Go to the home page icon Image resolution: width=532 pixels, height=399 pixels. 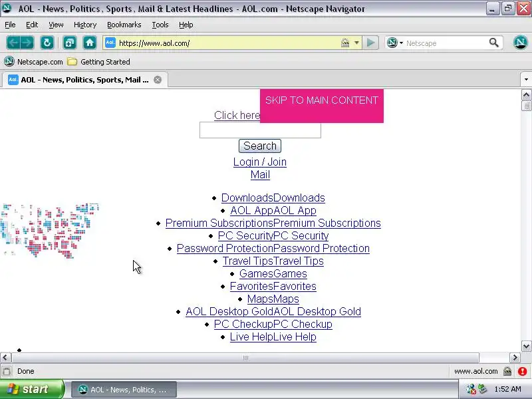(90, 43)
